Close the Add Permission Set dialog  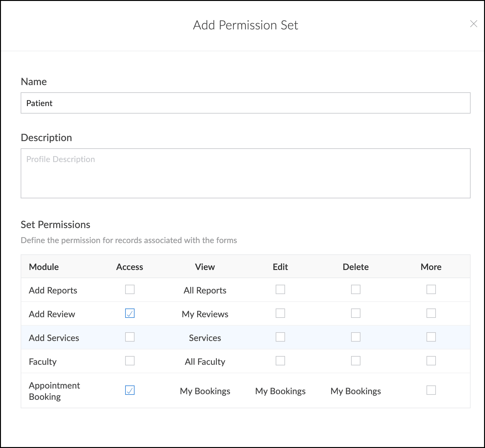[x=473, y=24]
